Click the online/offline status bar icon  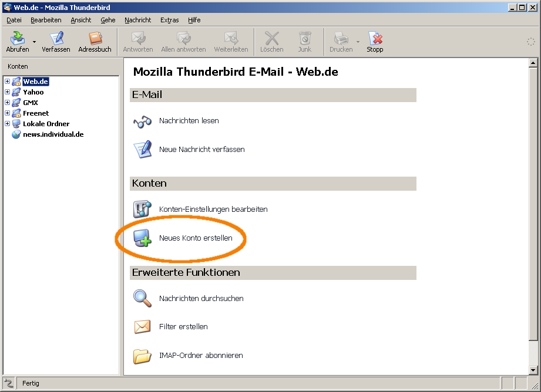click(x=9, y=383)
